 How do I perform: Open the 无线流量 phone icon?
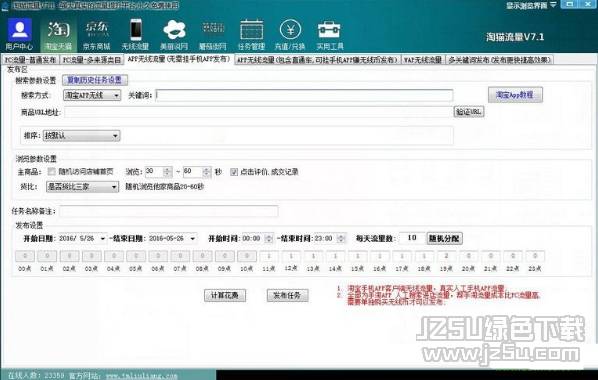pyautogui.click(x=135, y=34)
